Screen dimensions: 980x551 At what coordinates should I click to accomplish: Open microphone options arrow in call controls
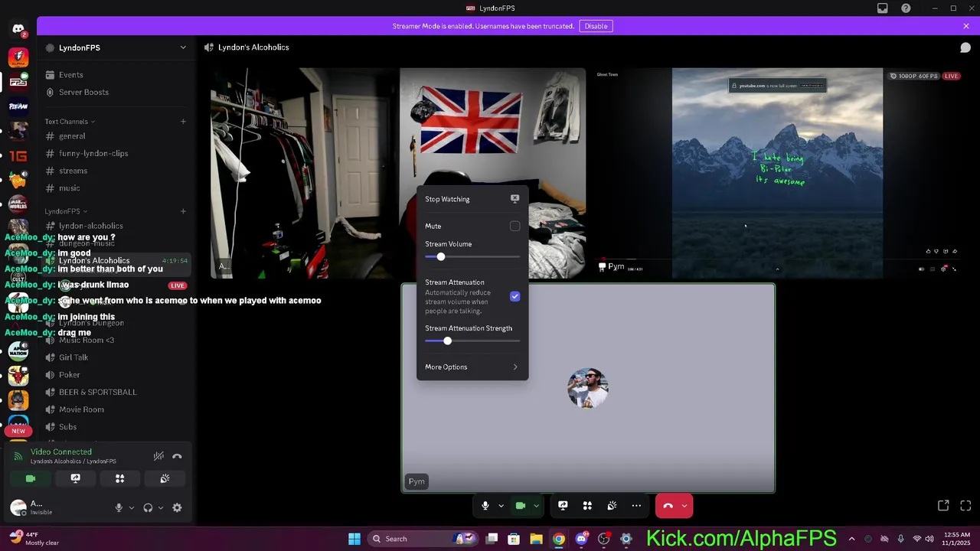point(501,506)
